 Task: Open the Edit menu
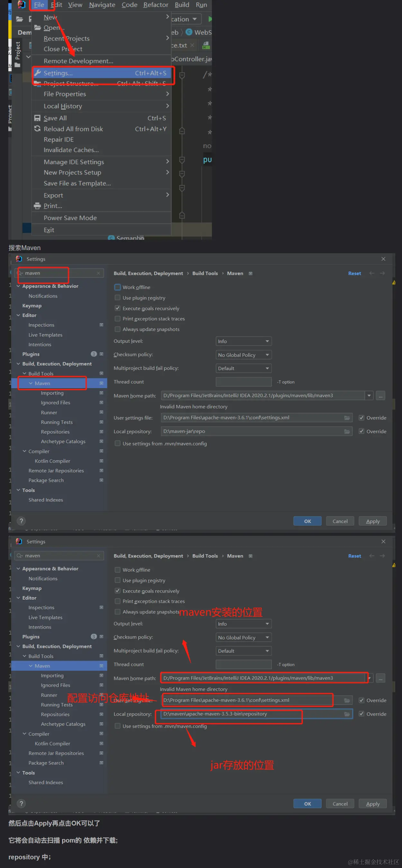(x=56, y=5)
